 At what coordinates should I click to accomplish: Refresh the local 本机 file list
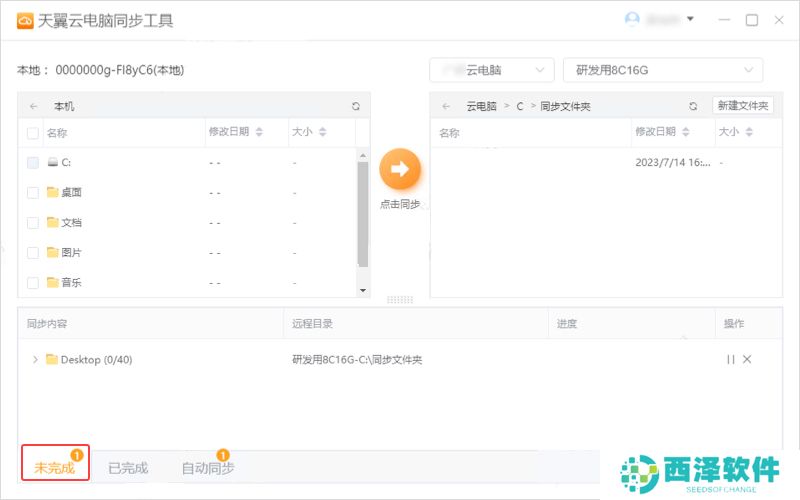(x=356, y=106)
